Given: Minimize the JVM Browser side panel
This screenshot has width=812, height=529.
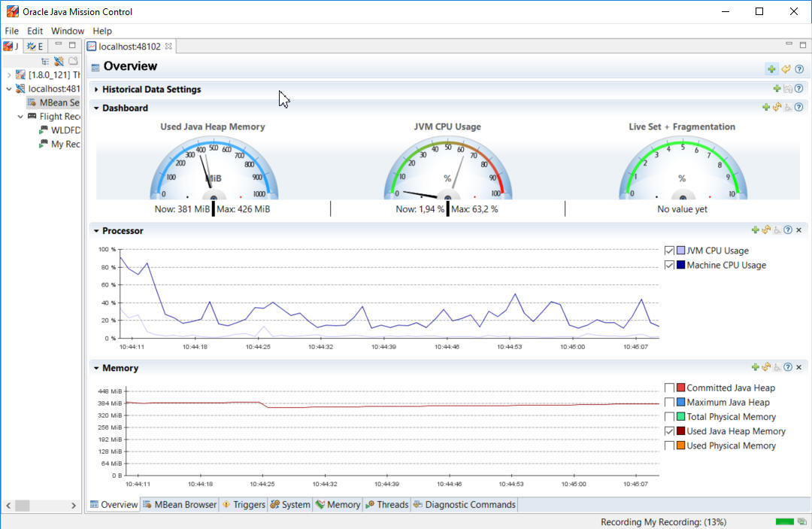Looking at the screenshot, I should click(x=59, y=44).
